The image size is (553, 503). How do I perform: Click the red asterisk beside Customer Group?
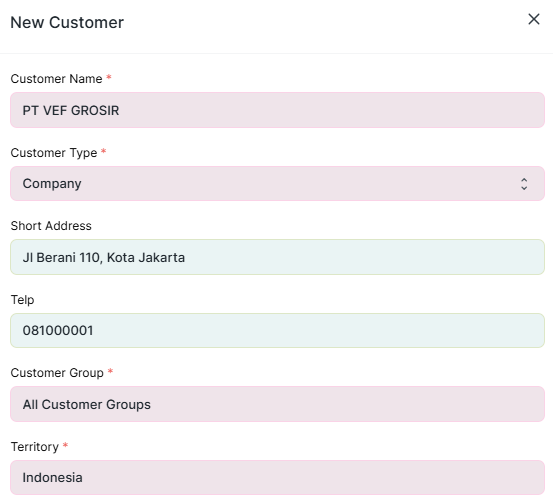110,371
